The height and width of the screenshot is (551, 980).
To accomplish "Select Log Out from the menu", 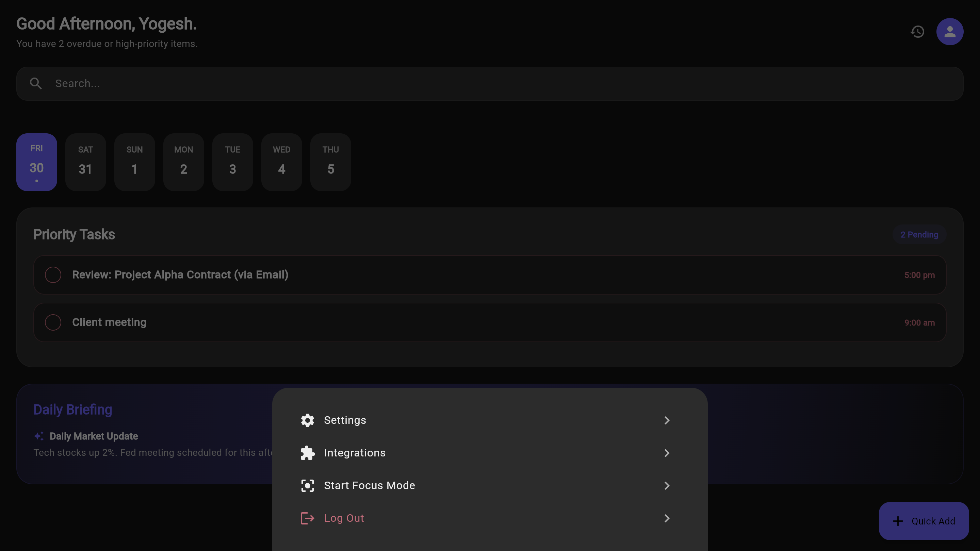I will (344, 518).
